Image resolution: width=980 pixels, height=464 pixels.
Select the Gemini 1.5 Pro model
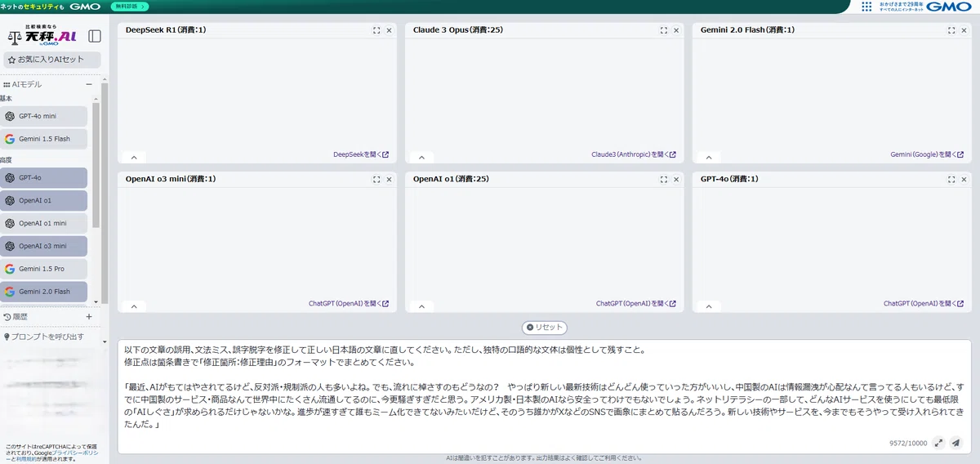pyautogui.click(x=44, y=269)
